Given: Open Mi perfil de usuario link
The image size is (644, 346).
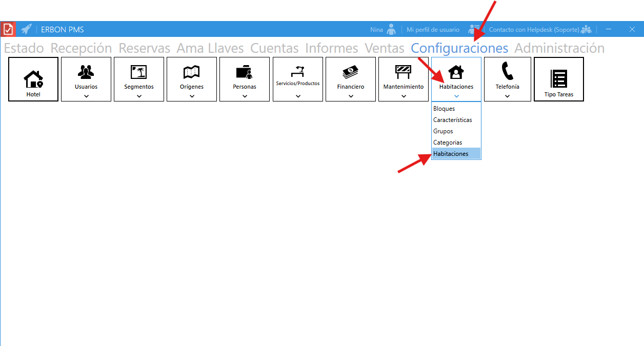Looking at the screenshot, I should pos(433,30).
